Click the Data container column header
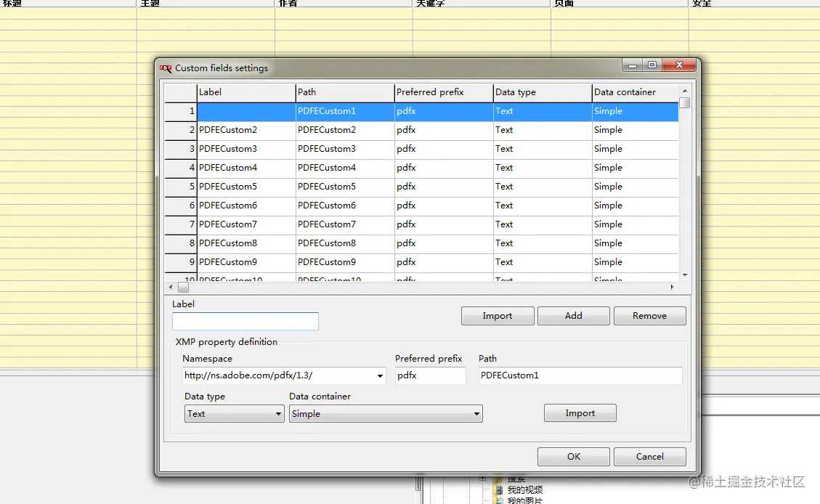 pyautogui.click(x=636, y=92)
